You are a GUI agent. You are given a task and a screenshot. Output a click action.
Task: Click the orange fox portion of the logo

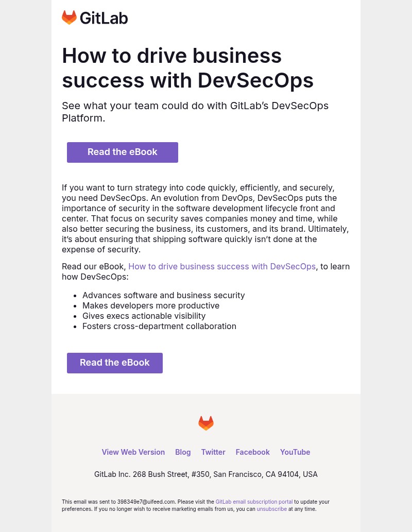point(70,17)
